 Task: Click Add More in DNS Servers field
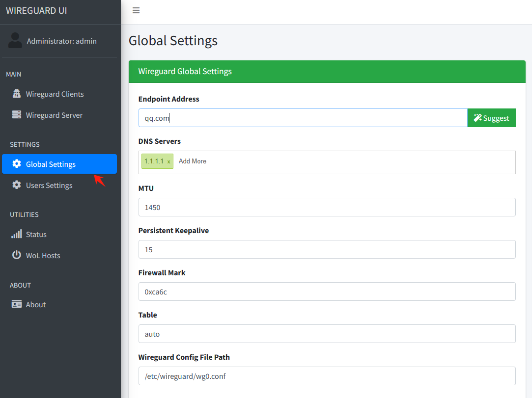[193, 161]
